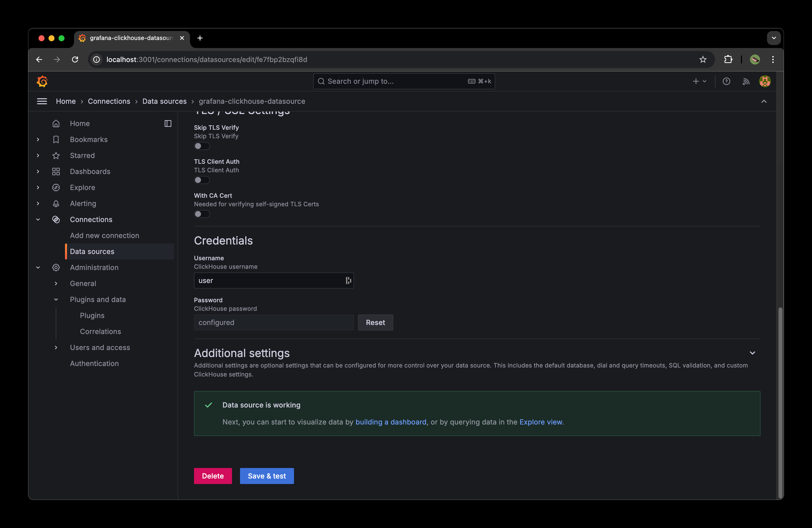812x528 pixels.
Task: Collapse the Additional settings section
Action: 753,353
